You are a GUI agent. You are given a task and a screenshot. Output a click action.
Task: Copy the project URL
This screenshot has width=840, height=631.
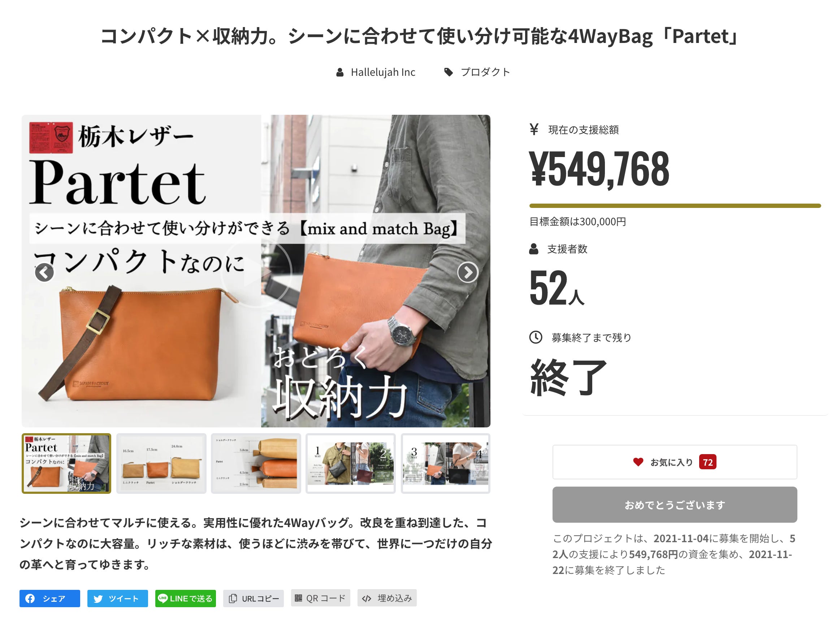point(253,599)
